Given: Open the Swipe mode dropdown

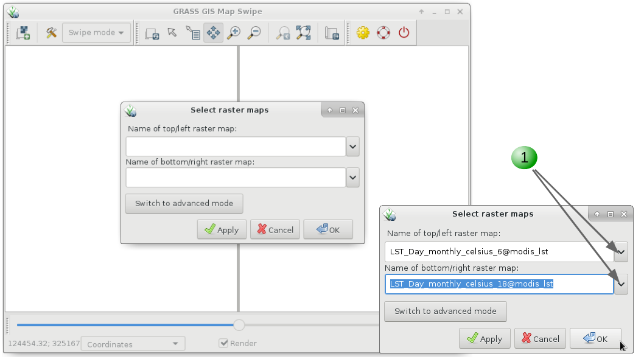Looking at the screenshot, I should 96,33.
